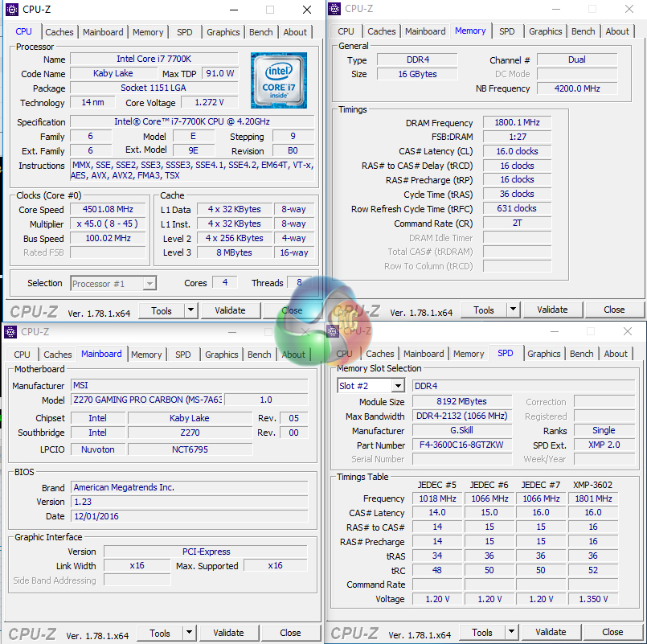Open Tools dropdown arrow in Memory window
The height and width of the screenshot is (644, 647).
[x=513, y=310]
